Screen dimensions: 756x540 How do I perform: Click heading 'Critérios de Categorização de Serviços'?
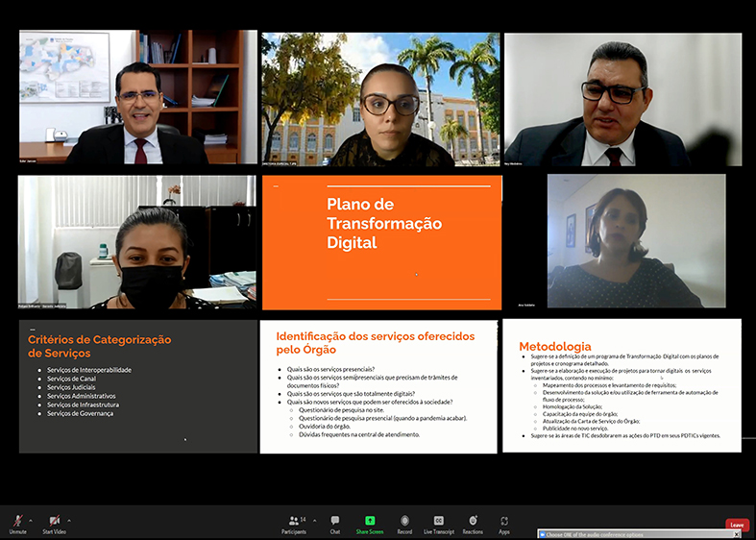click(99, 346)
